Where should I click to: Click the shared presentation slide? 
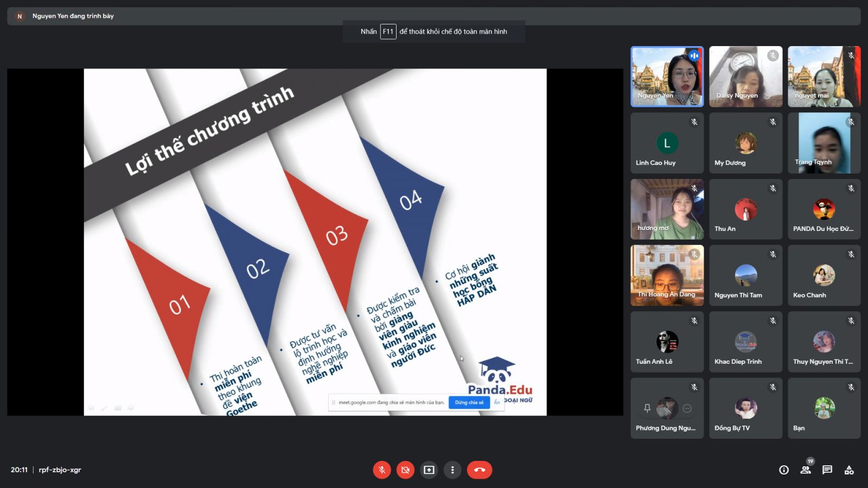click(x=315, y=242)
